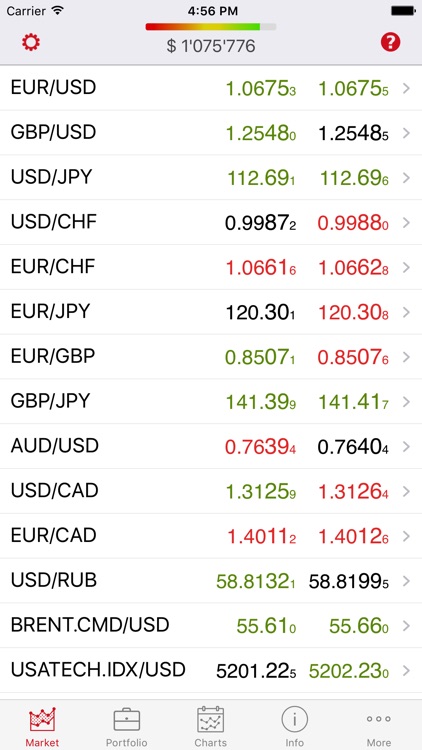Select the USATECH.IDX/USD instrument row
Viewport: 422px width, 750px height.
point(211,671)
